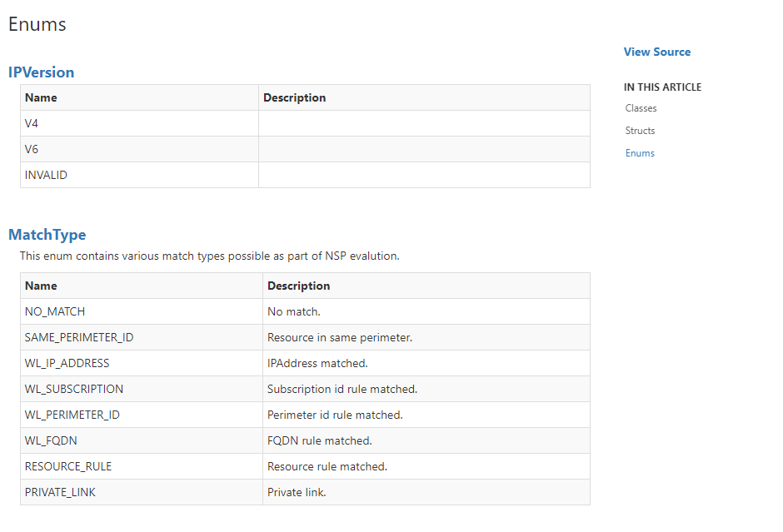Viewport: 783px width, 532px height.
Task: Click the WL_FQDN name cell
Action: coord(142,440)
